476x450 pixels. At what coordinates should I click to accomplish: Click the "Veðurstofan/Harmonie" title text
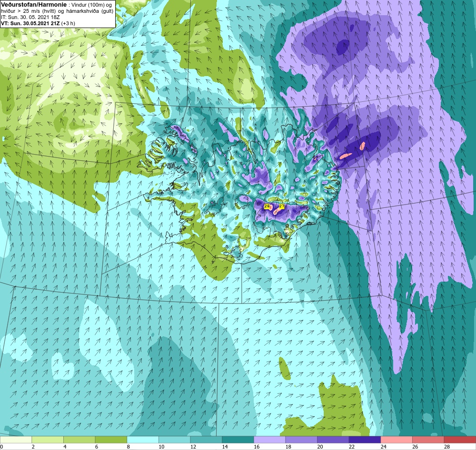point(33,5)
